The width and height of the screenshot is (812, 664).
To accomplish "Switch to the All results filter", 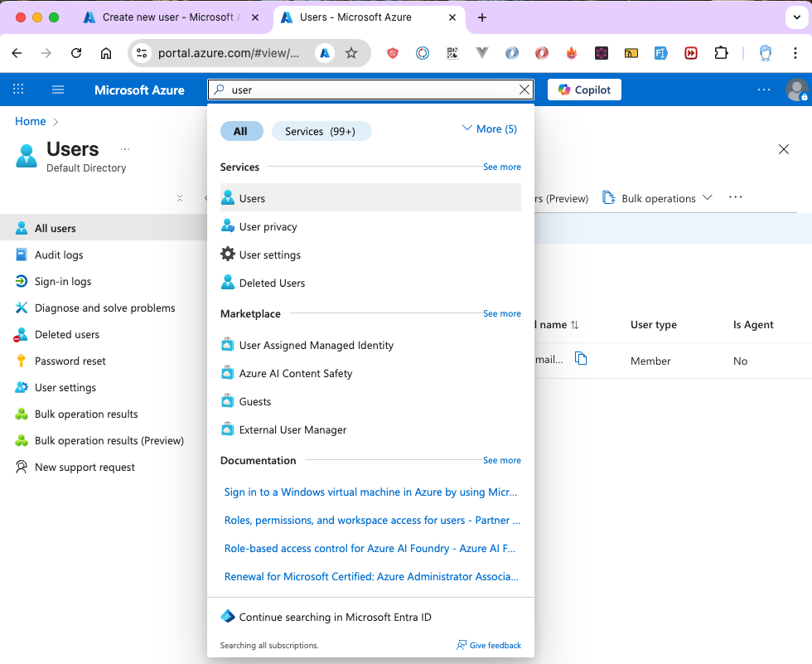I will 241,130.
